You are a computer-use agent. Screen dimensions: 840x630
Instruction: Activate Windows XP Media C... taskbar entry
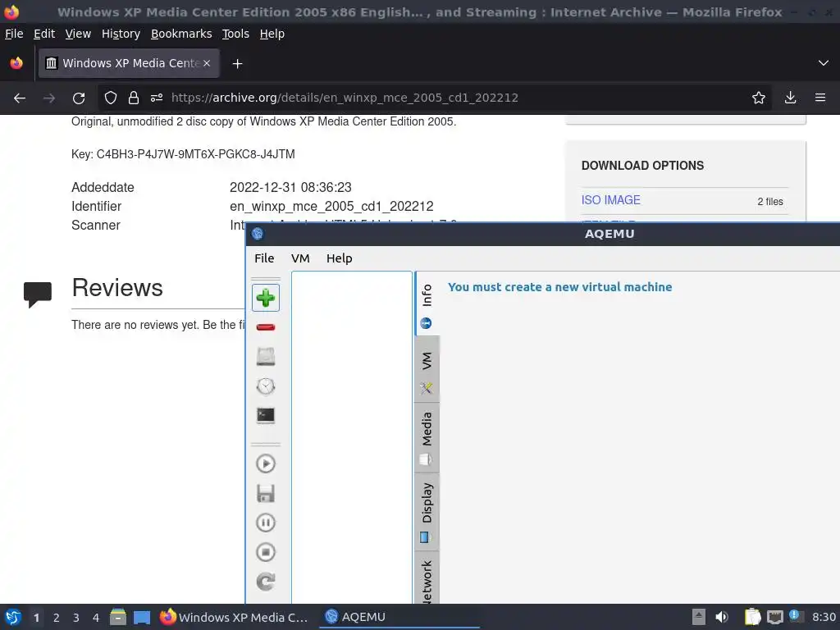[x=234, y=618]
